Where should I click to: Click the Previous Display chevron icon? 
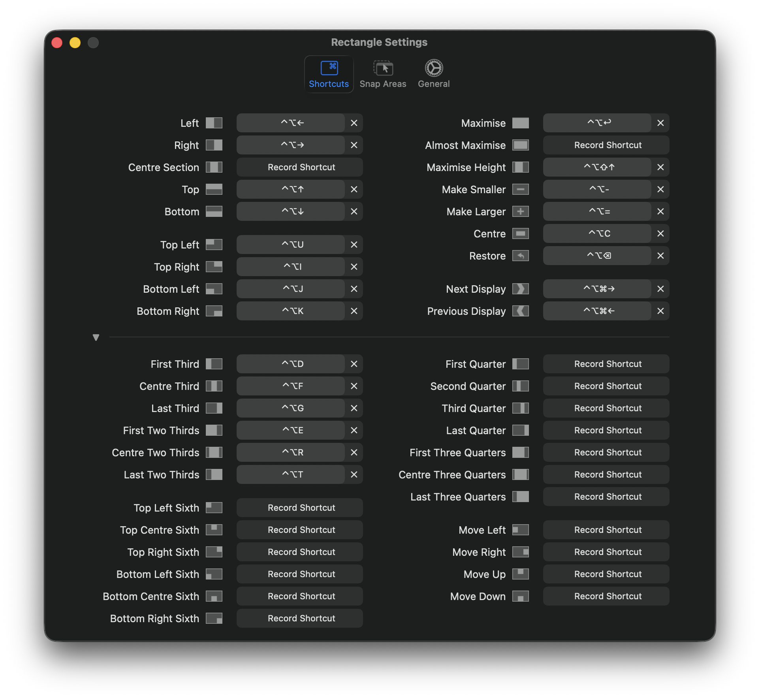(x=521, y=311)
